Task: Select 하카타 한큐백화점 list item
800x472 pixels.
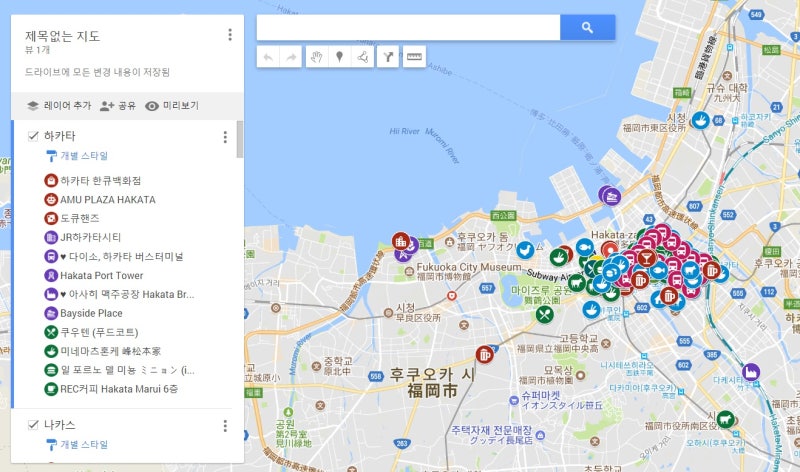Action: [101, 181]
